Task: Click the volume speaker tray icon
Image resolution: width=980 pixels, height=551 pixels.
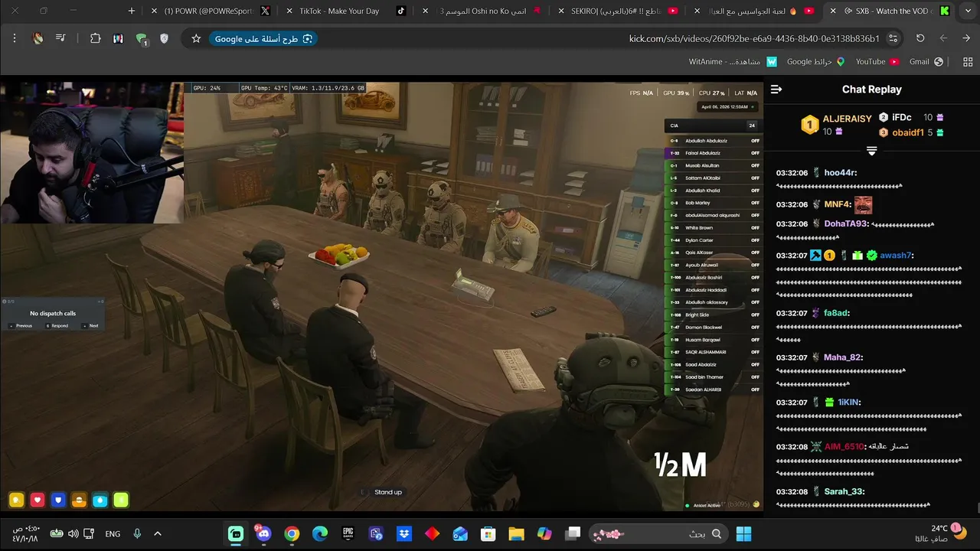Action: 73,533
